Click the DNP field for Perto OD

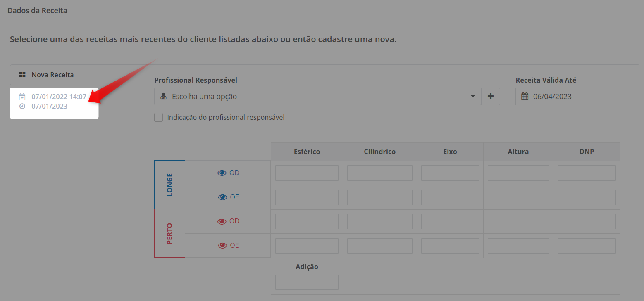click(x=587, y=222)
